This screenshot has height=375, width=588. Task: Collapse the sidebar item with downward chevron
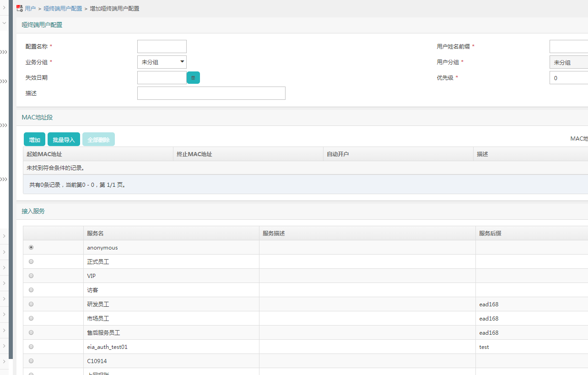4,22
